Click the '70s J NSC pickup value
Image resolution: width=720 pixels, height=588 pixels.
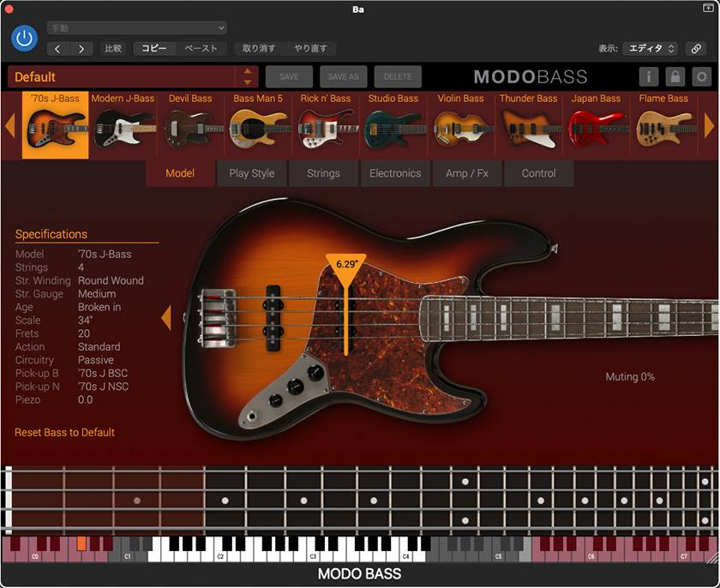(x=104, y=387)
